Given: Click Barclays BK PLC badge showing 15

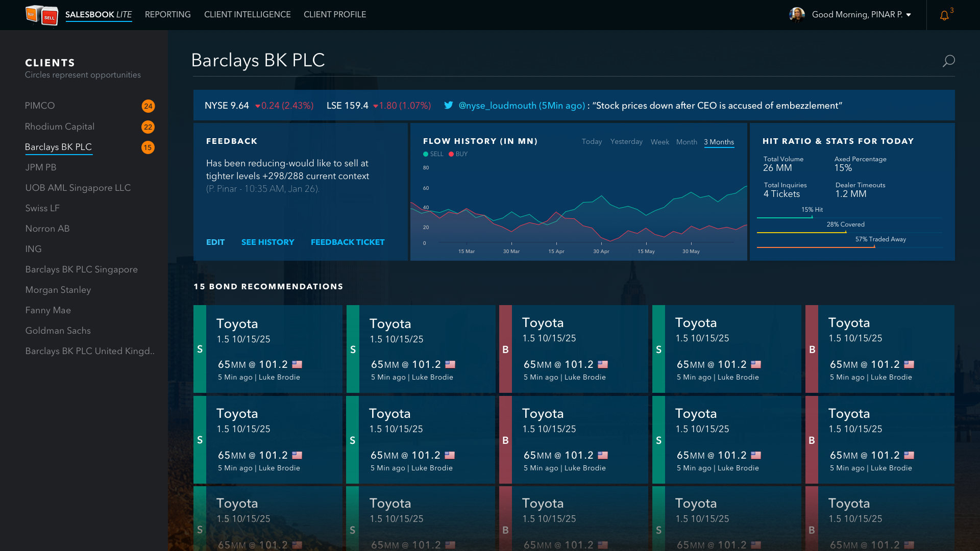Looking at the screenshot, I should pyautogui.click(x=148, y=147).
